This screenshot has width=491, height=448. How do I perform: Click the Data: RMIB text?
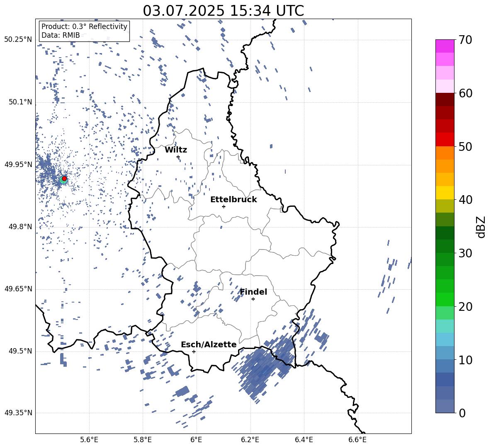tap(61, 35)
